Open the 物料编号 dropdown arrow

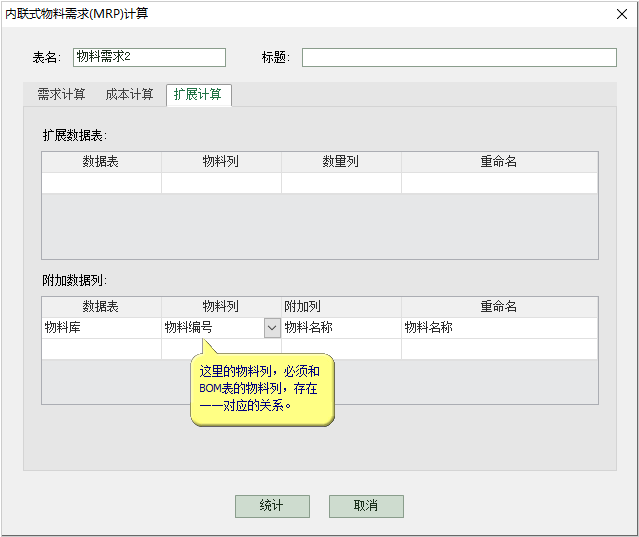click(x=271, y=328)
